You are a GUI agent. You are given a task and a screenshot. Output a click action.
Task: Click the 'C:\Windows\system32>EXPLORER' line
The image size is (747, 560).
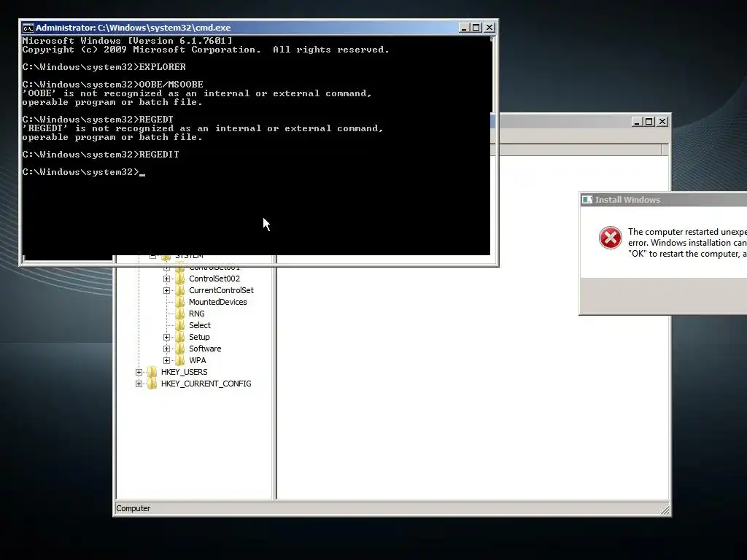point(104,66)
